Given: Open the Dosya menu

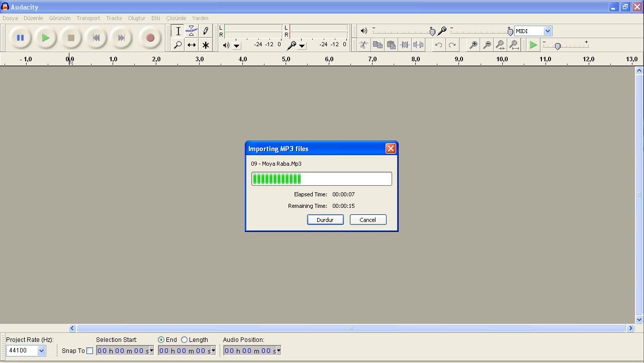Looking at the screenshot, I should tap(10, 18).
